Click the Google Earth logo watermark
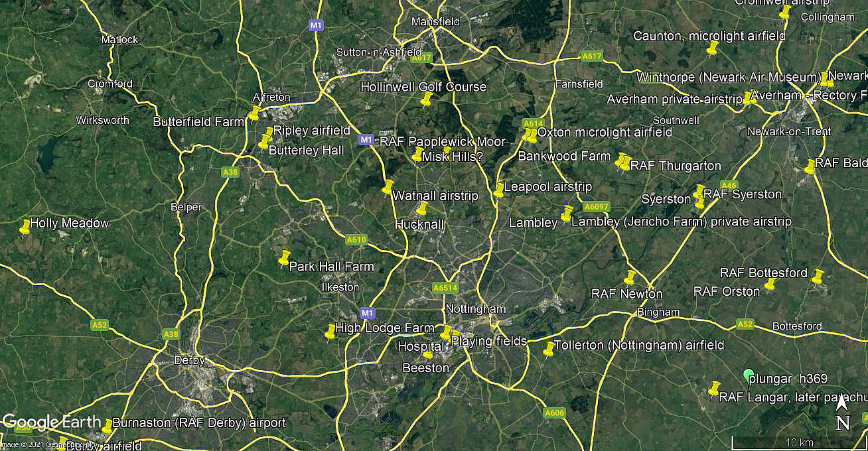The height and width of the screenshot is (451, 868). click(x=50, y=422)
